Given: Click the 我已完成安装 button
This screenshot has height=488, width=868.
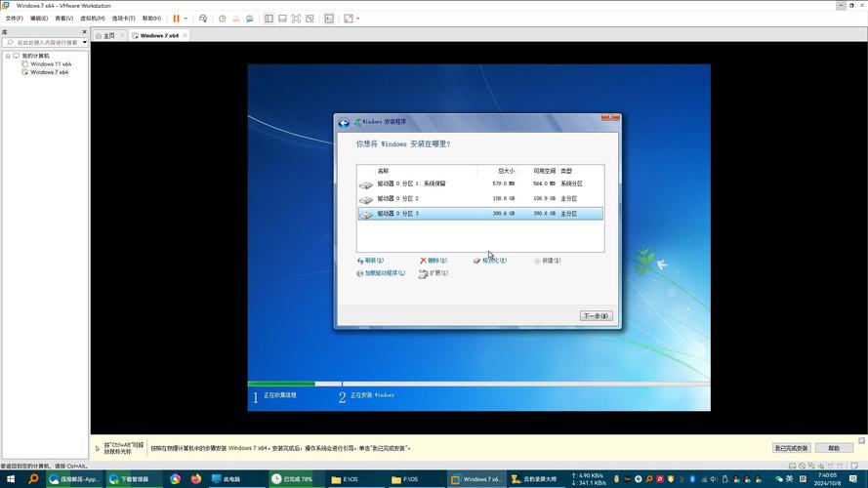Looking at the screenshot, I should click(791, 448).
